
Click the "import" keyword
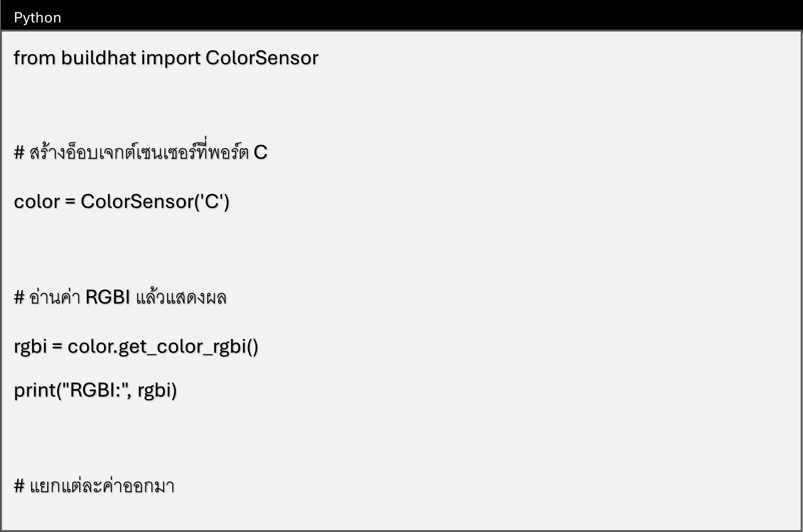pyautogui.click(x=171, y=58)
